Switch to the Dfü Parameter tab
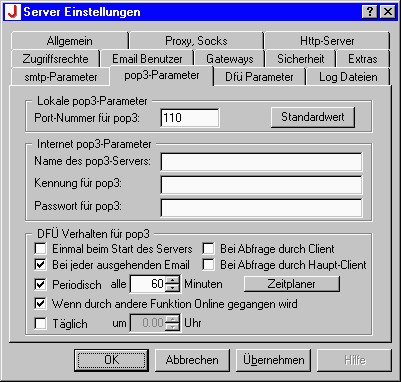Screen dimensions: 401x382 coord(259,77)
